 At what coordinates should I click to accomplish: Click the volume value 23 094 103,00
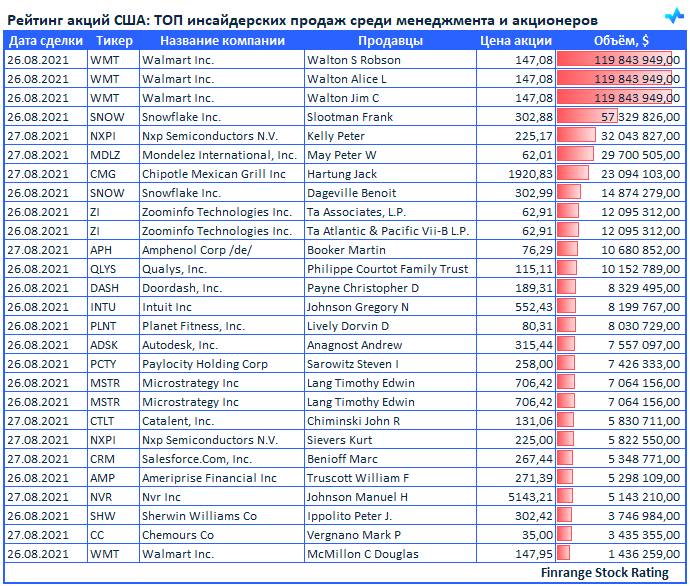click(x=640, y=174)
